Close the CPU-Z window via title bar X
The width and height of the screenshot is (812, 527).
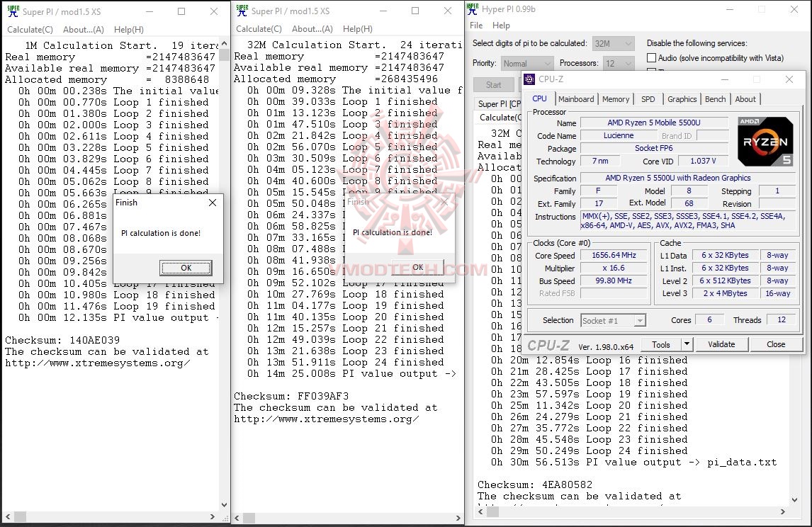[789, 79]
